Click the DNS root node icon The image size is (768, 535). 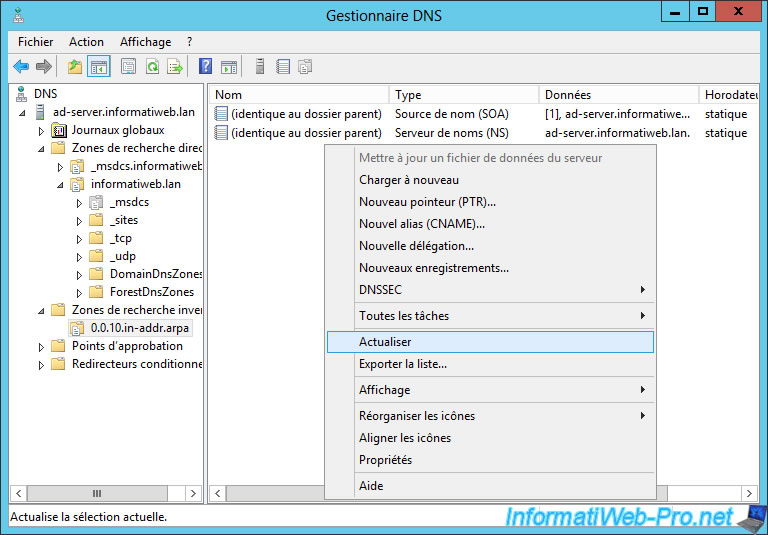(x=21, y=94)
